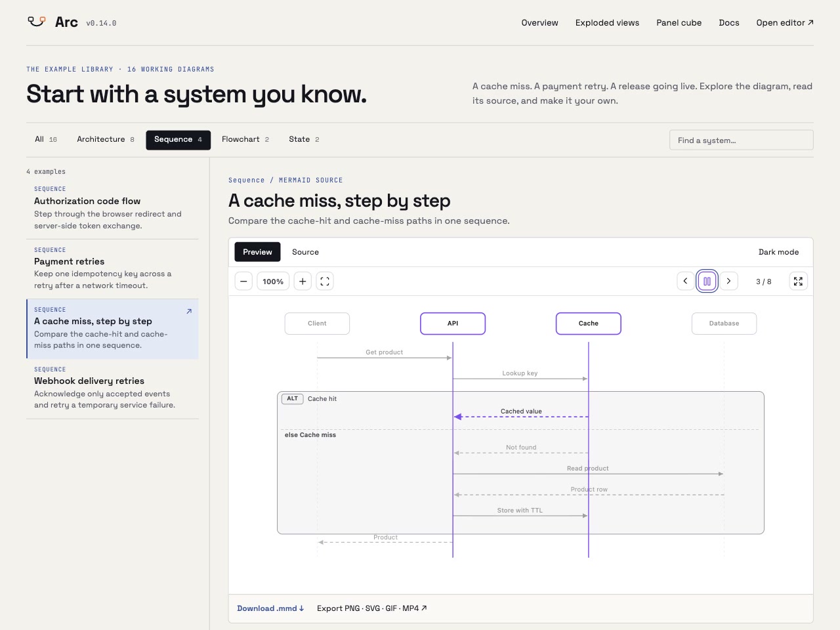Select the Database participant box
840x630 pixels.
(x=724, y=324)
